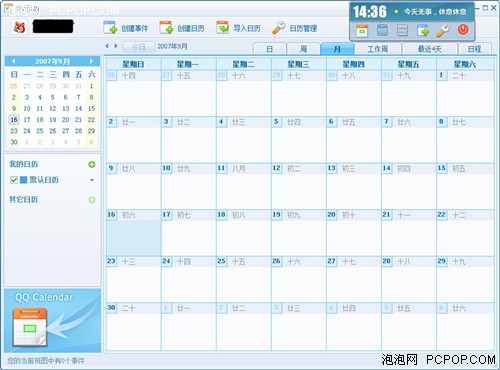Click the date number 22 (十二) in month grid

pyautogui.click(x=441, y=214)
